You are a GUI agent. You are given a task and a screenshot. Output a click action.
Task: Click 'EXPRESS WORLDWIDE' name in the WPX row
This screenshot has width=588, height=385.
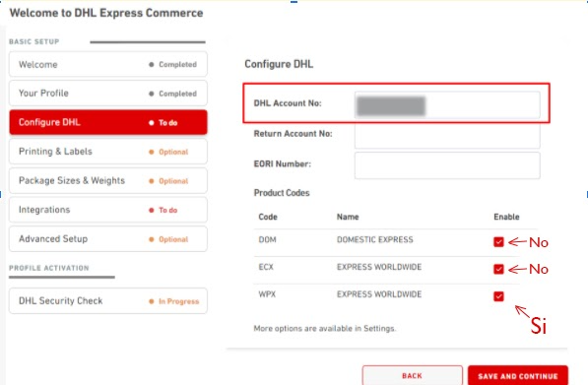pyautogui.click(x=379, y=294)
